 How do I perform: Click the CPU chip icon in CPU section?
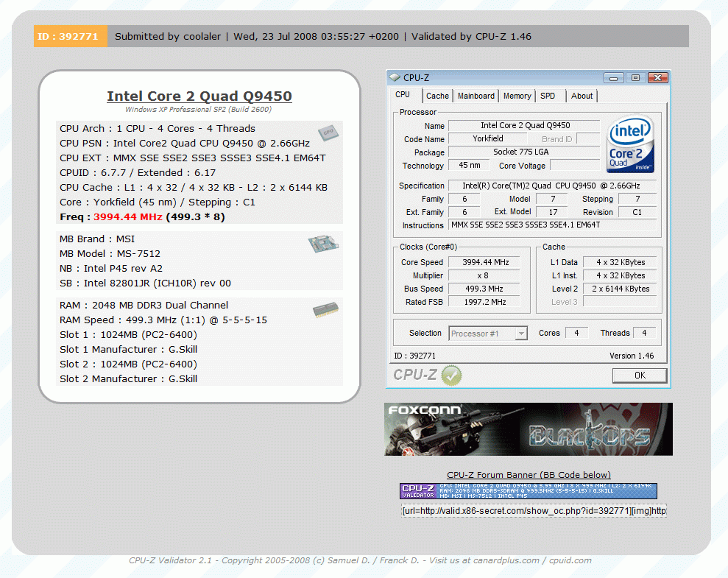pos(328,133)
